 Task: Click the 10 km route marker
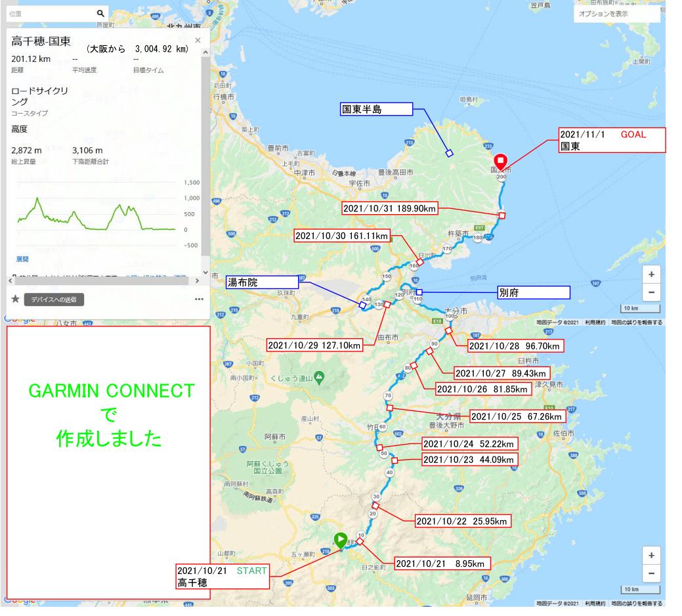click(361, 535)
